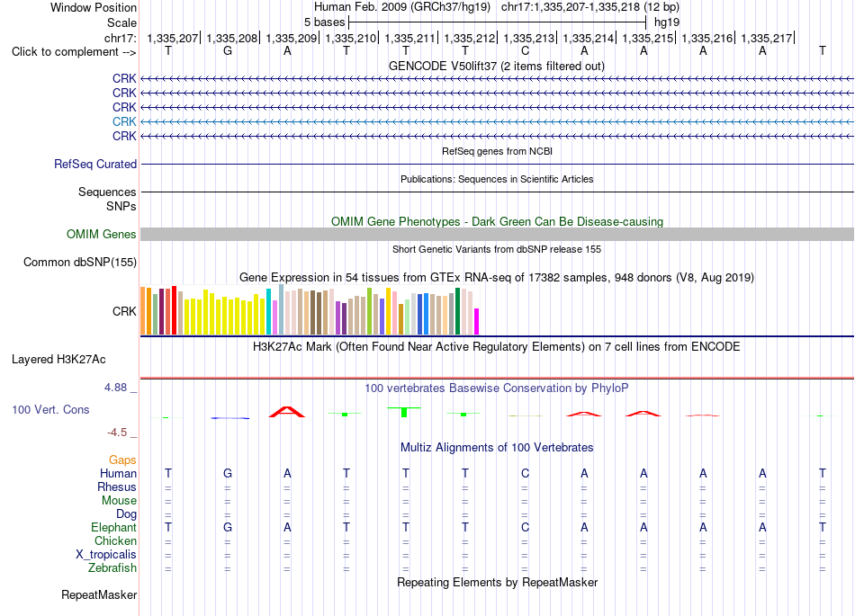The image size is (855, 616).
Task: Click the GENCODE V50lift37 track title
Action: pos(497,66)
